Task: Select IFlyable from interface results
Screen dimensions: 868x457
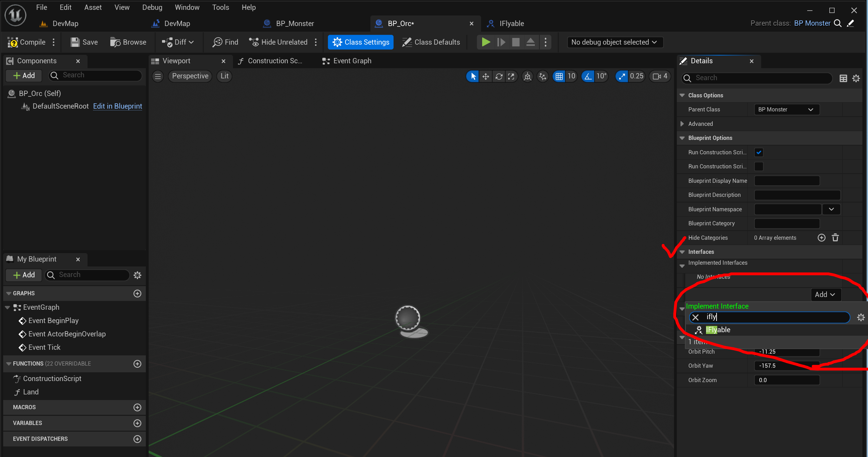Action: point(718,330)
